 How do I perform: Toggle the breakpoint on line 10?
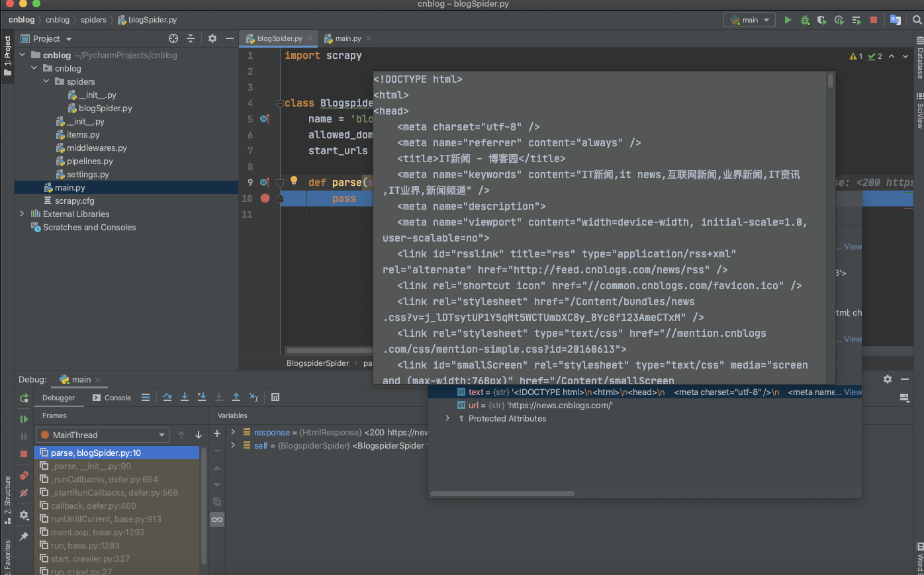pos(265,199)
